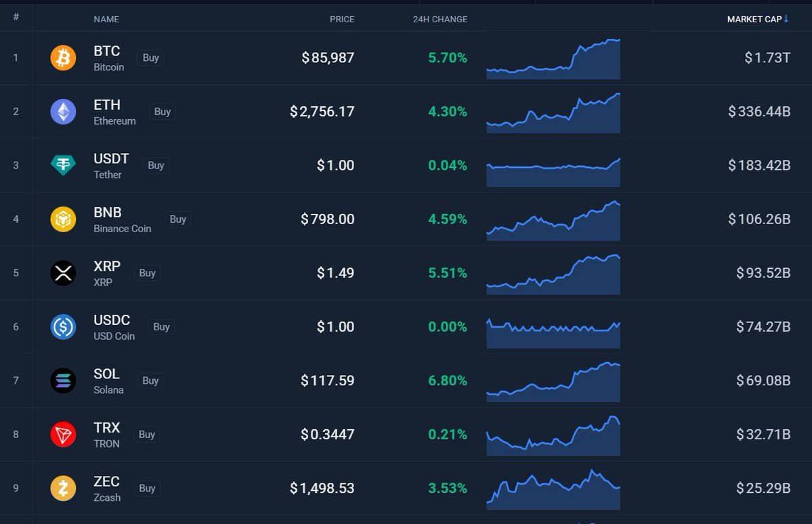Select the $93.52B market cap

763,273
